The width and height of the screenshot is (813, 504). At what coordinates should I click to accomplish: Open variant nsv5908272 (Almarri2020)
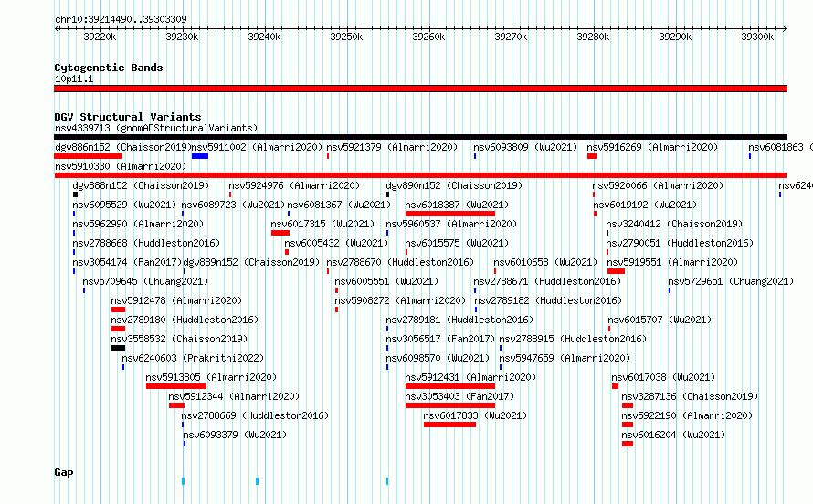[x=400, y=300]
